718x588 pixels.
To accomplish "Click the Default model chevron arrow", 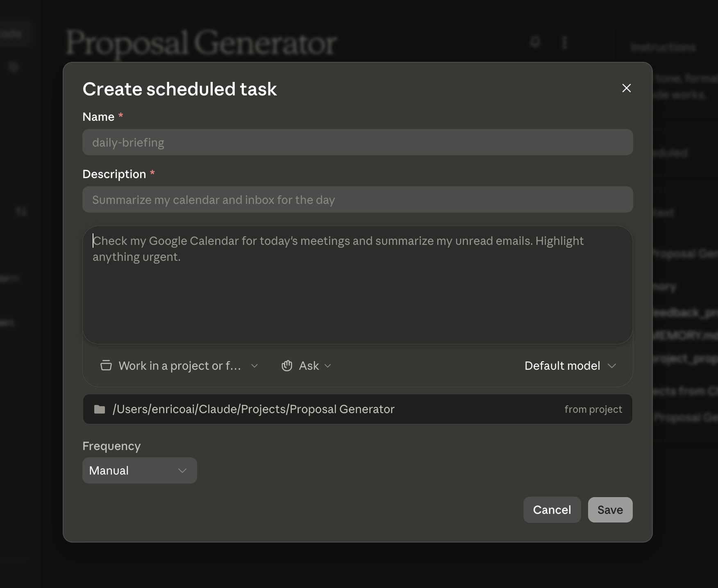I will tap(612, 366).
